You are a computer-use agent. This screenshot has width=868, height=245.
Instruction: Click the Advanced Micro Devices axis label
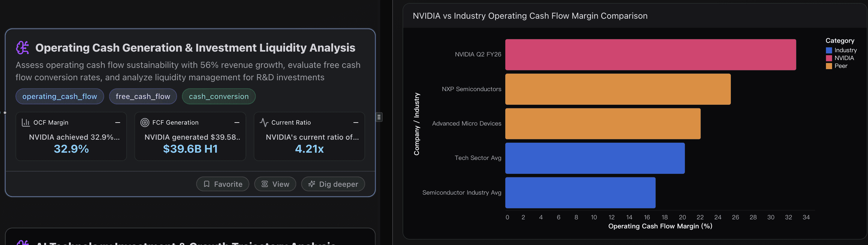point(467,123)
